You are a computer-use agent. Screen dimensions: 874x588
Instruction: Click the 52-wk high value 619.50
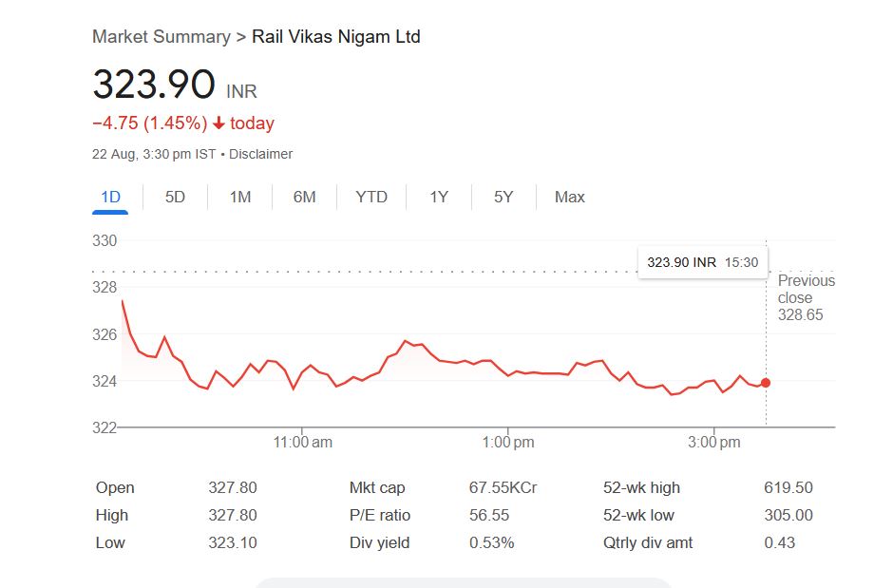788,488
